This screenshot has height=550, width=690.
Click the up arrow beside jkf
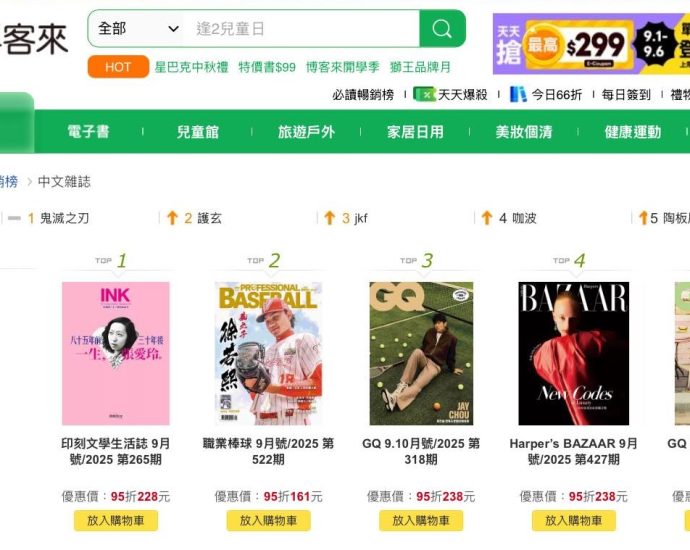(330, 218)
